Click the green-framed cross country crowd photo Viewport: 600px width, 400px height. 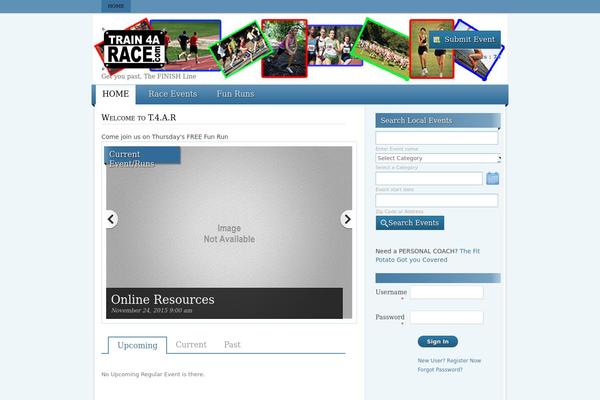(x=380, y=49)
